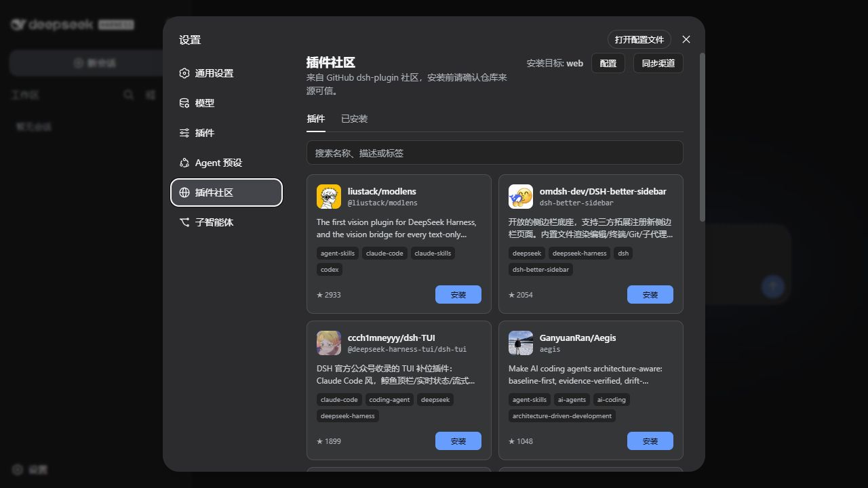
Task: Install omdsh-dev/DSH-better-sidebar plugin
Action: click(650, 295)
